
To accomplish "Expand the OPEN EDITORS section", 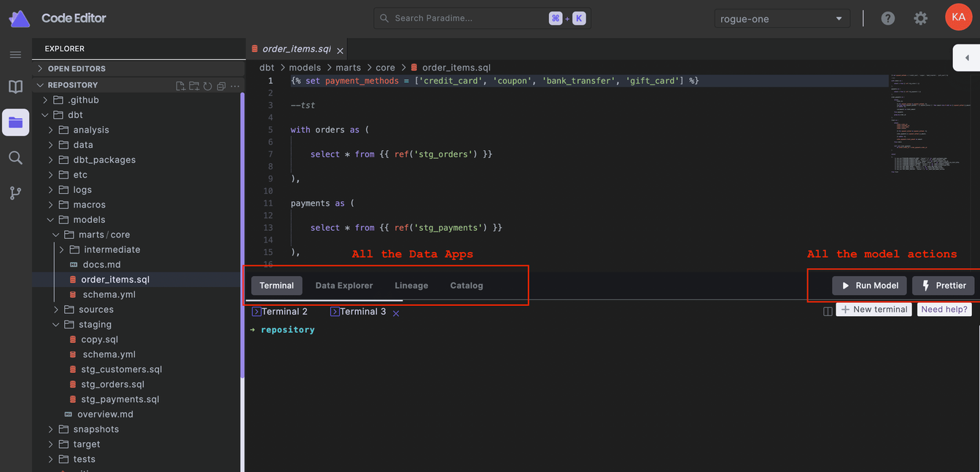I will pyautogui.click(x=139, y=68).
